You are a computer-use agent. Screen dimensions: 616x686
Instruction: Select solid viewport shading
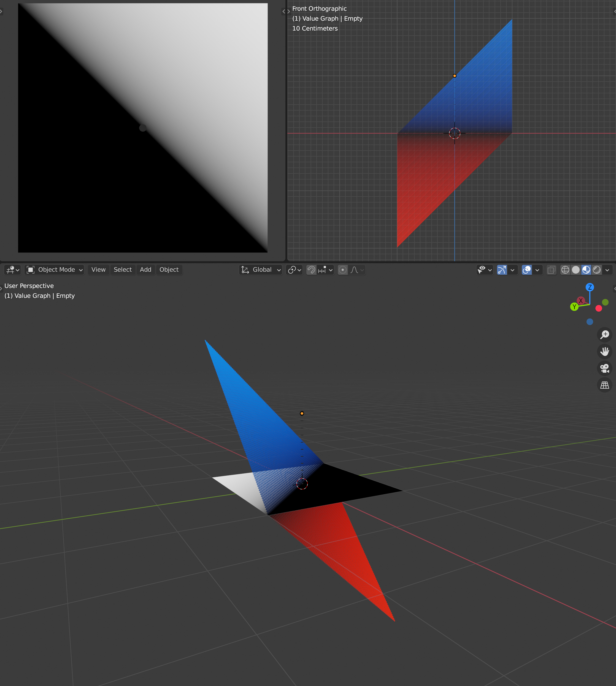pyautogui.click(x=576, y=269)
